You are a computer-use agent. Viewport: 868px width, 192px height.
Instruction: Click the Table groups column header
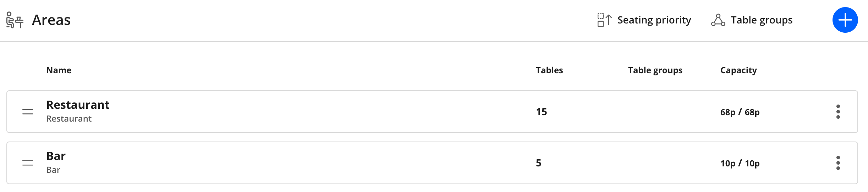(x=655, y=70)
